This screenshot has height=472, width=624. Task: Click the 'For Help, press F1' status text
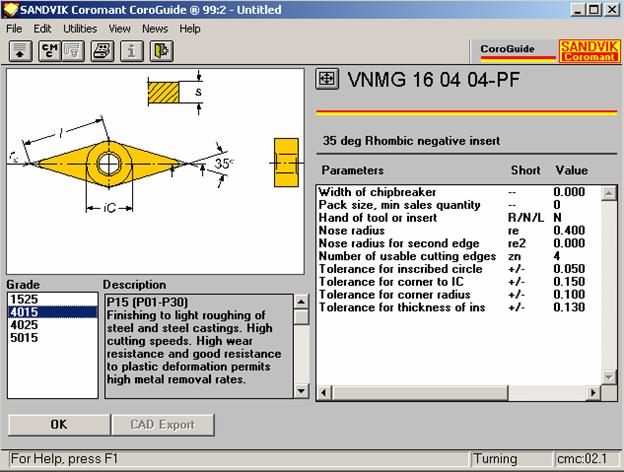64,459
